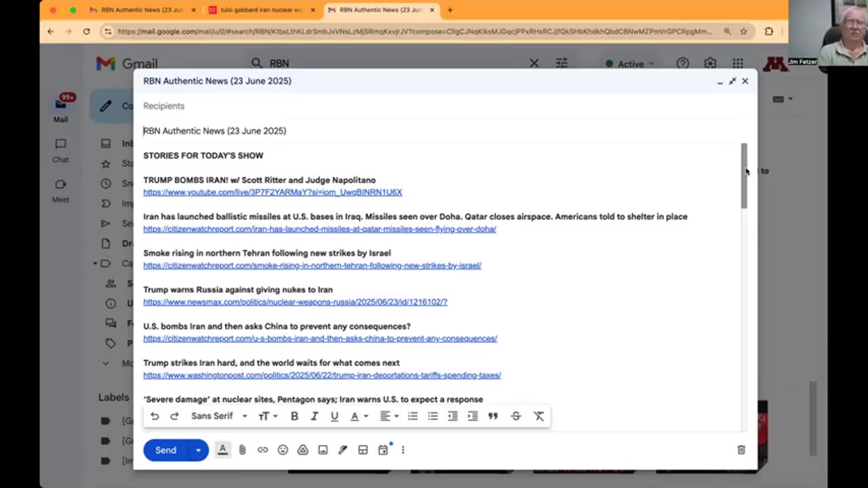The height and width of the screenshot is (488, 868).
Task: Bookmark this page with star icon
Action: click(x=744, y=31)
